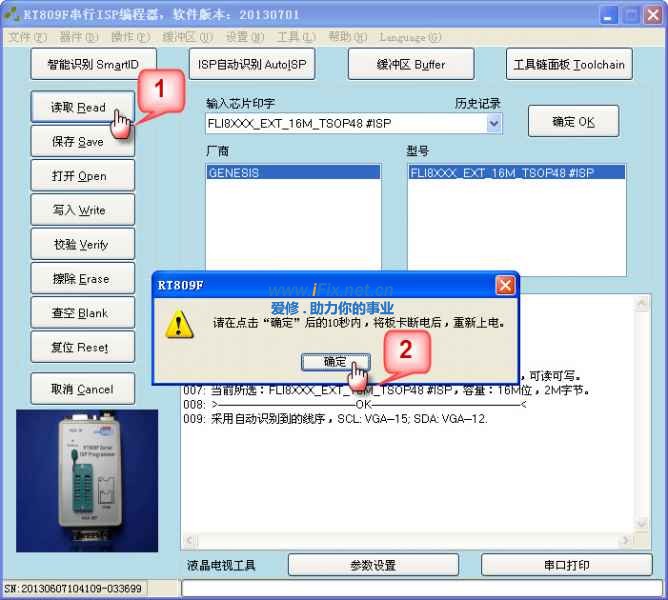Open the Toolchain panel button
This screenshot has width=668, height=600.
click(x=568, y=64)
